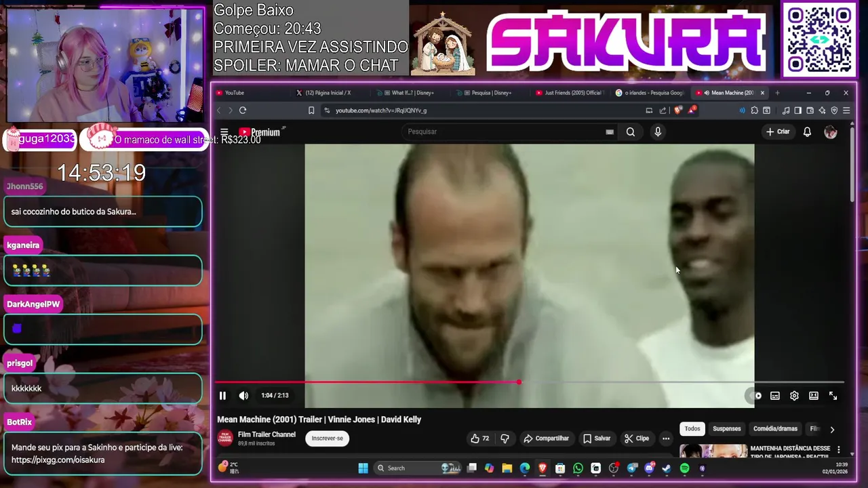Open Film Trailer Channel avatar
Image resolution: width=868 pixels, height=488 pixels.
point(225,438)
